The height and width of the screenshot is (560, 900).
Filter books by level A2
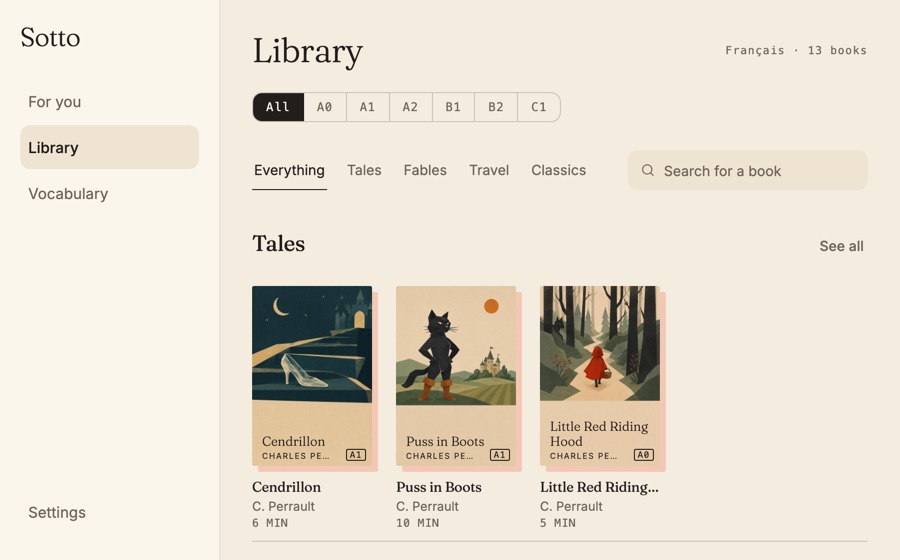[410, 107]
